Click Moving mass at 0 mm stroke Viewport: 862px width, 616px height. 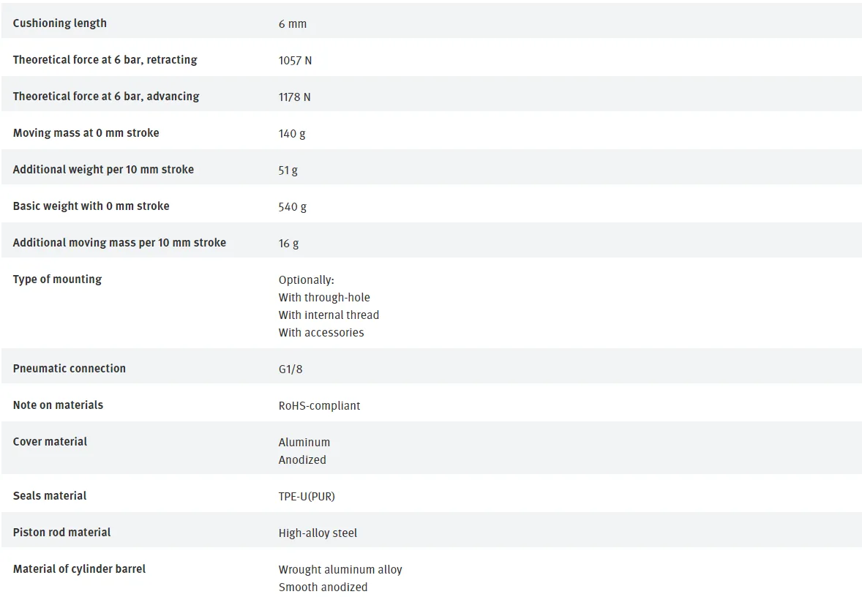click(x=86, y=132)
